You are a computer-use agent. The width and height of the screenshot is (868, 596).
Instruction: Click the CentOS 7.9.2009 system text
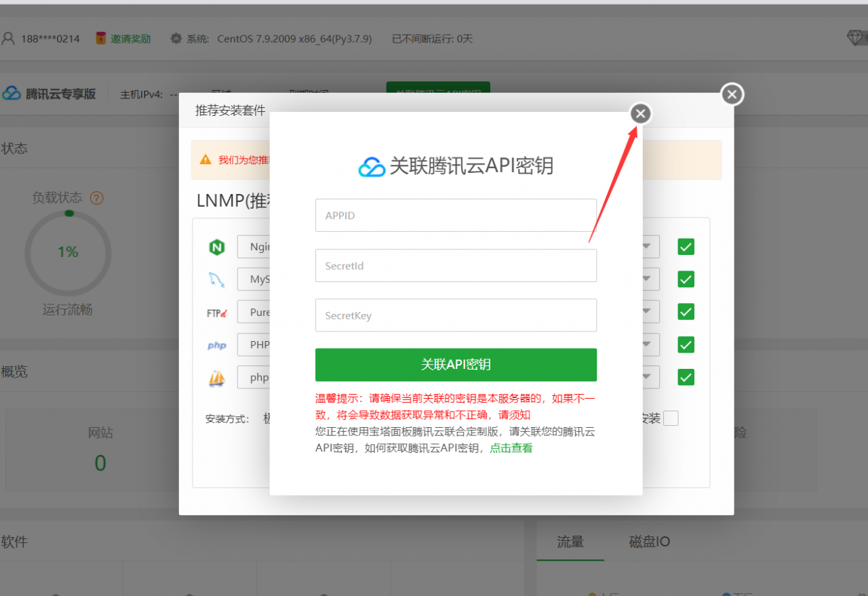(294, 39)
